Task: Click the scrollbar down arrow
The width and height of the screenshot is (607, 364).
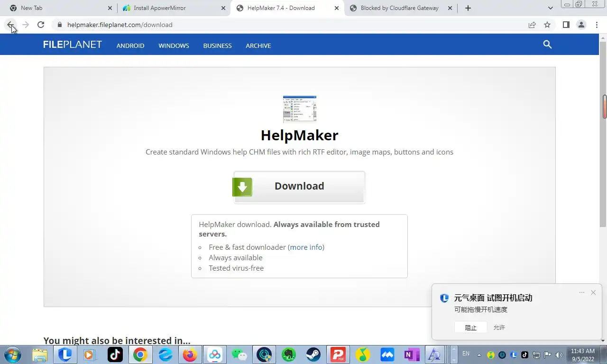Action: 603,340
